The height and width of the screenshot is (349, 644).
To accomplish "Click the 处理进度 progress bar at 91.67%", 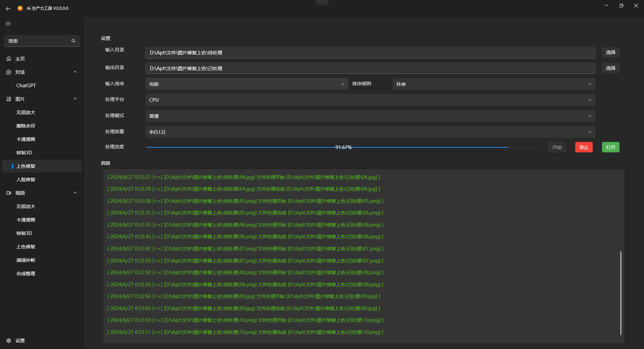I will click(343, 147).
